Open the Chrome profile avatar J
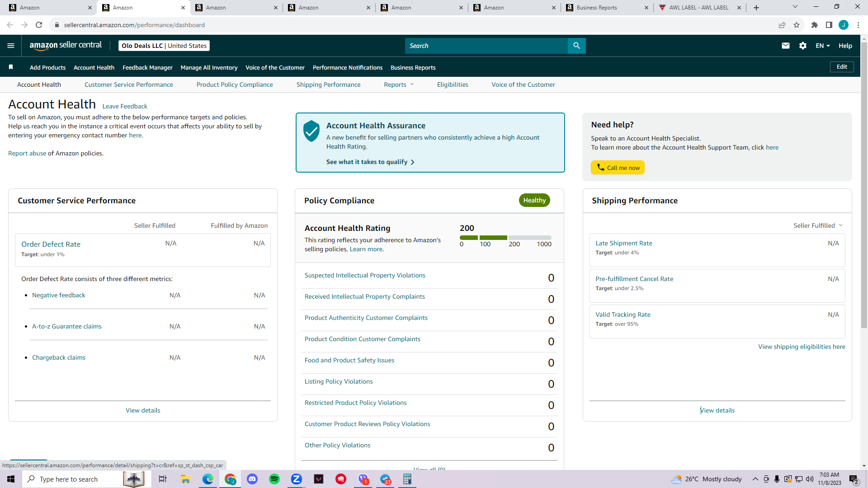This screenshot has height=488, width=868. 844,25
